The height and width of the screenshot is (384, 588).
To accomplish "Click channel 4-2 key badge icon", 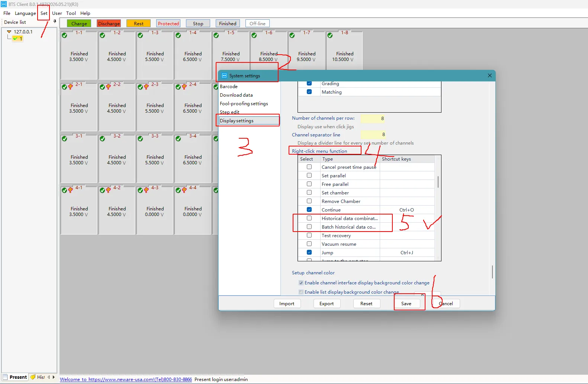I will (x=108, y=190).
